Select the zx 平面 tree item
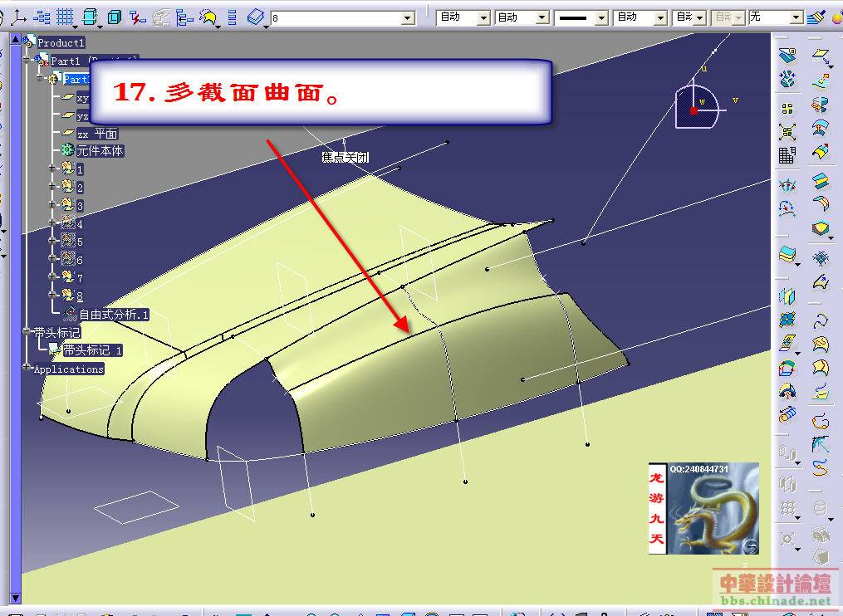843x616 pixels. click(96, 134)
